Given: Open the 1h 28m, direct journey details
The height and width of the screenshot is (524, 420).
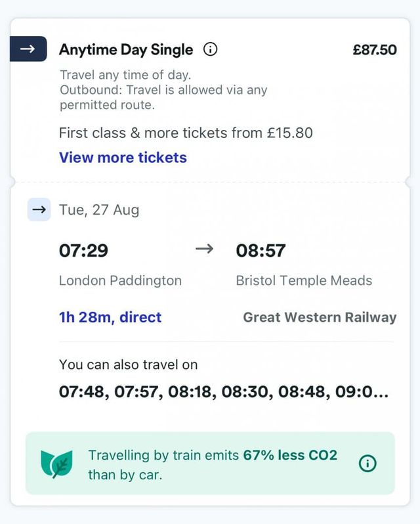Looking at the screenshot, I should (110, 318).
